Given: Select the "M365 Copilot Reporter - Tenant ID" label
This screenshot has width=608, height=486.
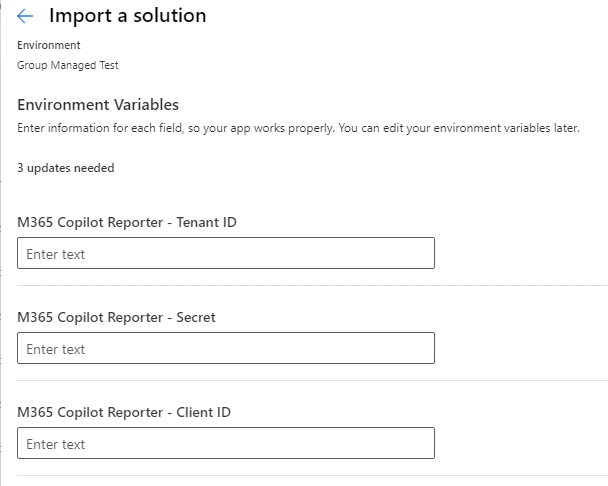Looking at the screenshot, I should (x=127, y=222).
